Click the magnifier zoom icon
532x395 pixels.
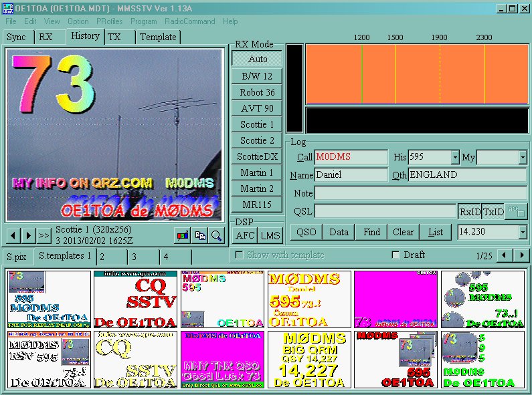pyautogui.click(x=216, y=235)
